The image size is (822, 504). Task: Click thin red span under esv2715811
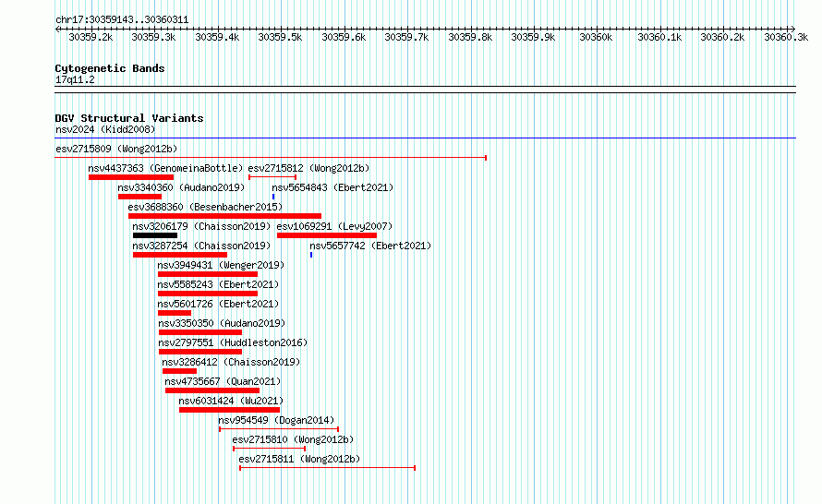328,468
